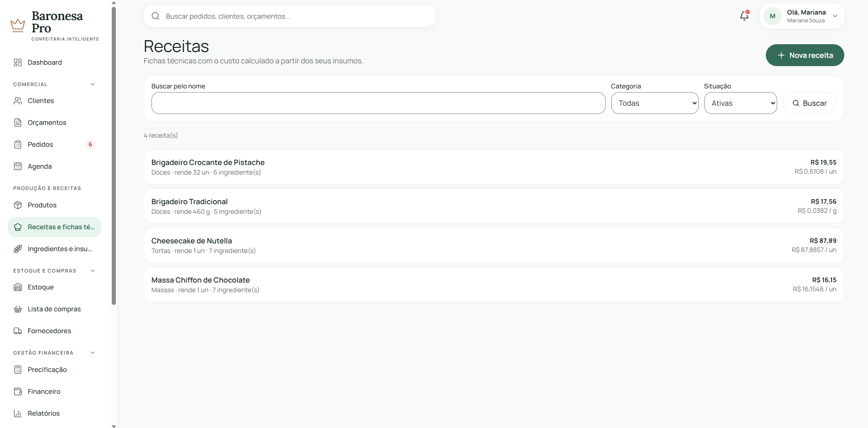
Task: Open the Mariana Souza user menu
Action: 802,16
